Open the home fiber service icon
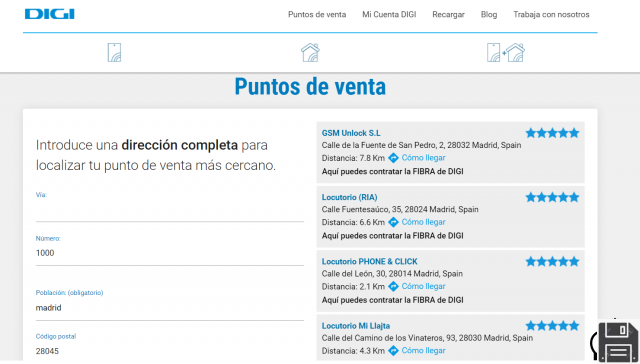640x364 pixels. click(x=310, y=53)
